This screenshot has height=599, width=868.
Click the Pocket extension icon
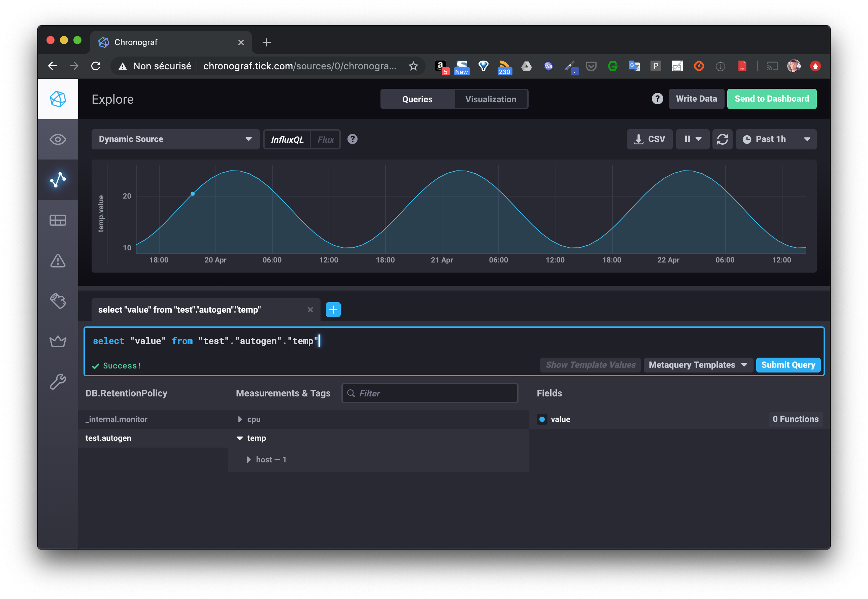pyautogui.click(x=591, y=66)
